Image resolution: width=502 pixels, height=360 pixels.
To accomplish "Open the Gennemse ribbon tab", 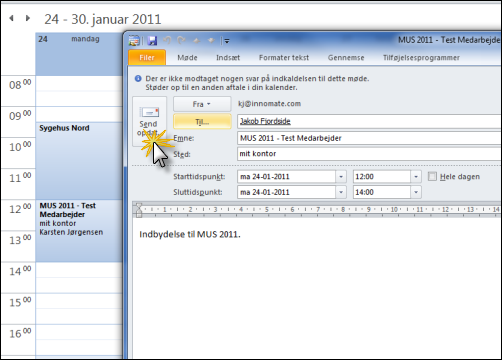I will 346,58.
